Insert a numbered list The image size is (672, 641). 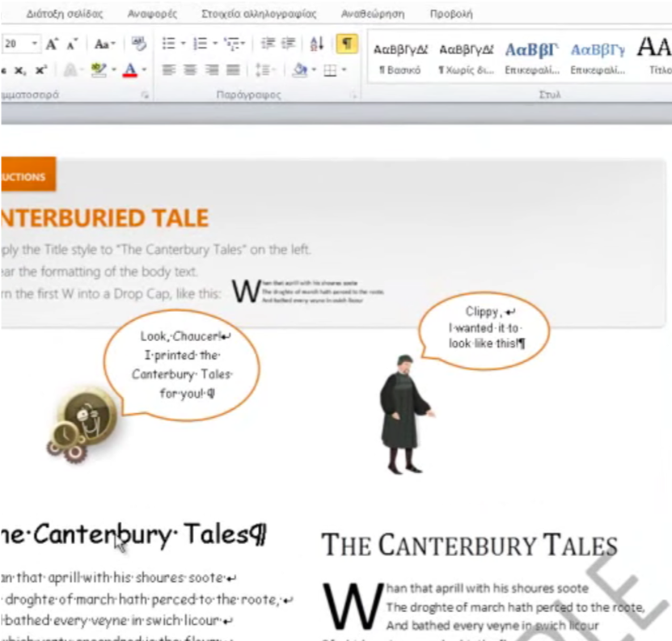pyautogui.click(x=200, y=44)
